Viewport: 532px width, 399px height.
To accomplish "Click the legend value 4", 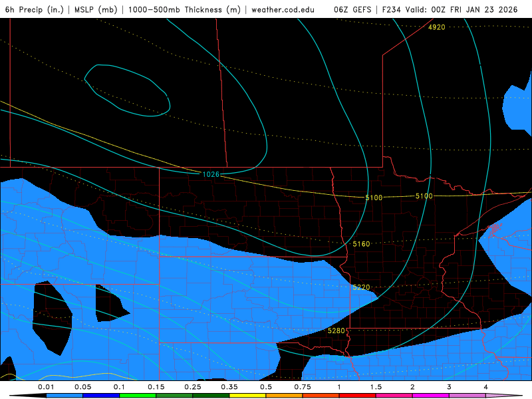I will (x=486, y=387).
